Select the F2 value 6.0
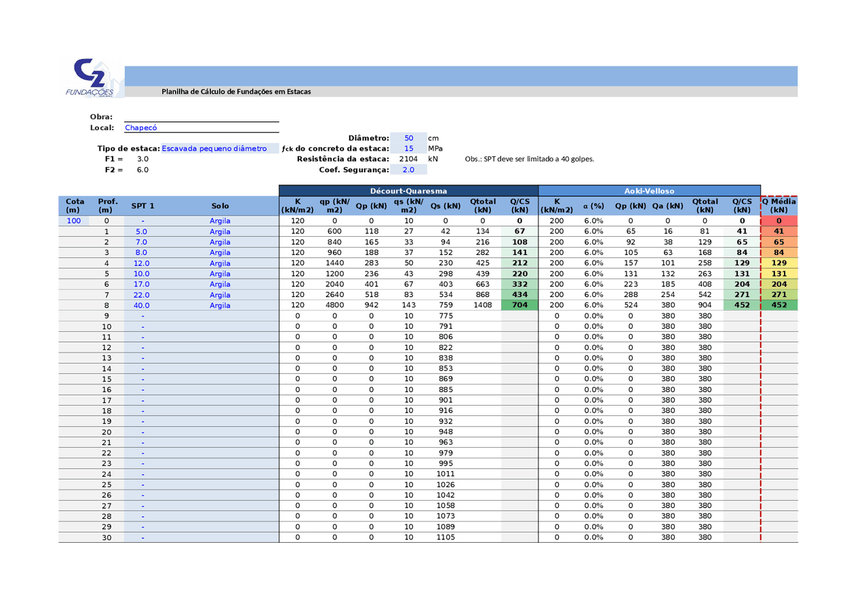Viewport: 868px width, 614px height. pos(143,170)
